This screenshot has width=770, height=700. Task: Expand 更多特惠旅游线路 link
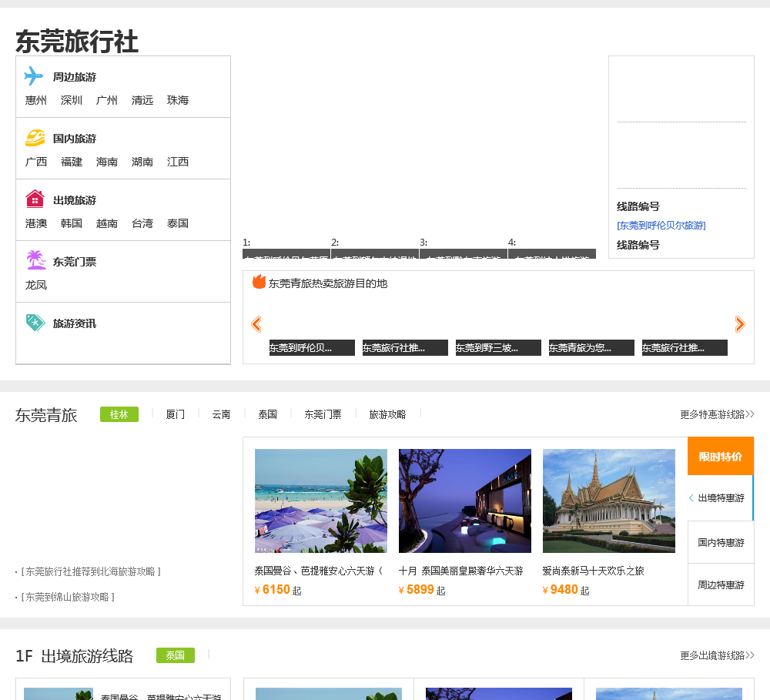(x=716, y=414)
